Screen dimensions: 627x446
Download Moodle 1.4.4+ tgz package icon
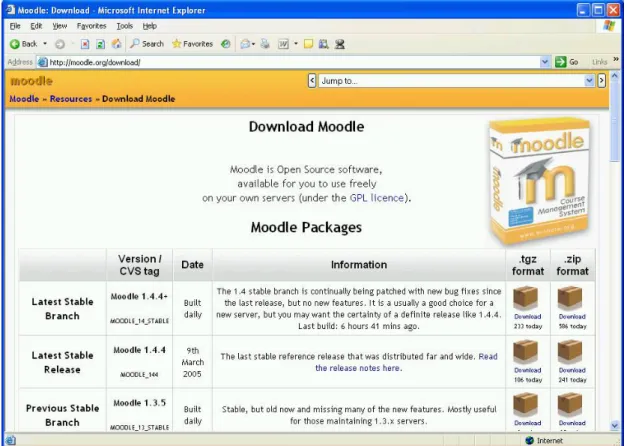pos(525,298)
